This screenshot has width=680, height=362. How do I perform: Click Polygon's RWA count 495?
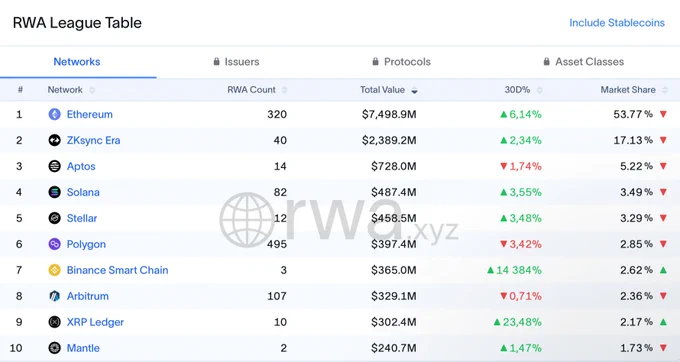[x=277, y=244]
